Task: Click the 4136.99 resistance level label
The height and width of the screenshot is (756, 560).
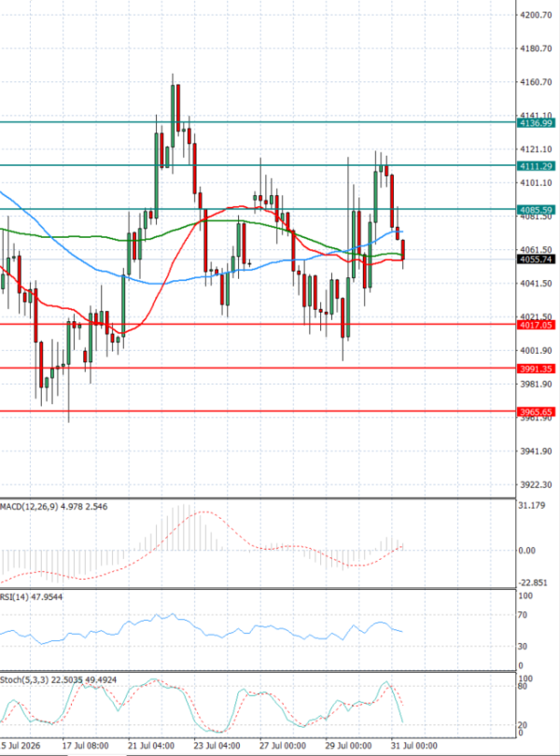Action: click(536, 123)
